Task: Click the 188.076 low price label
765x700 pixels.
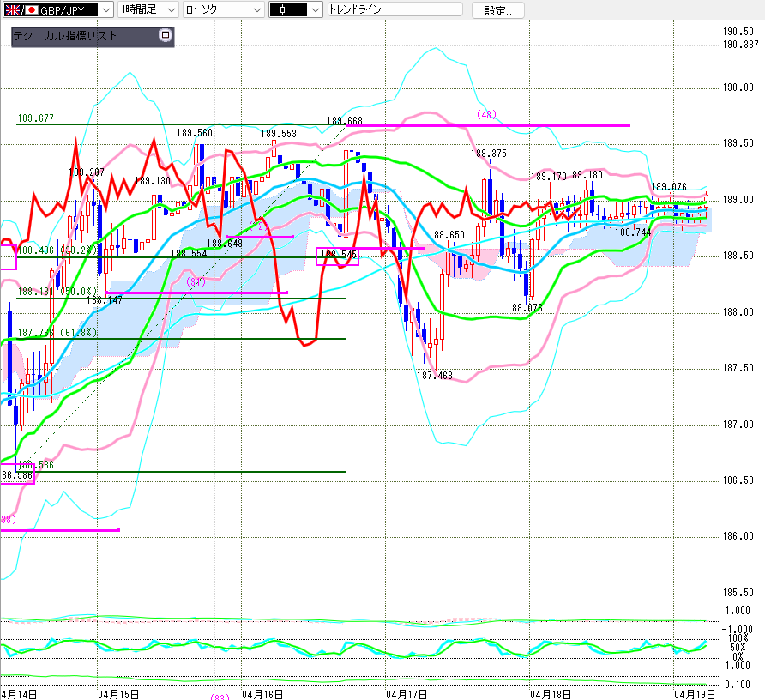Action: tap(525, 307)
